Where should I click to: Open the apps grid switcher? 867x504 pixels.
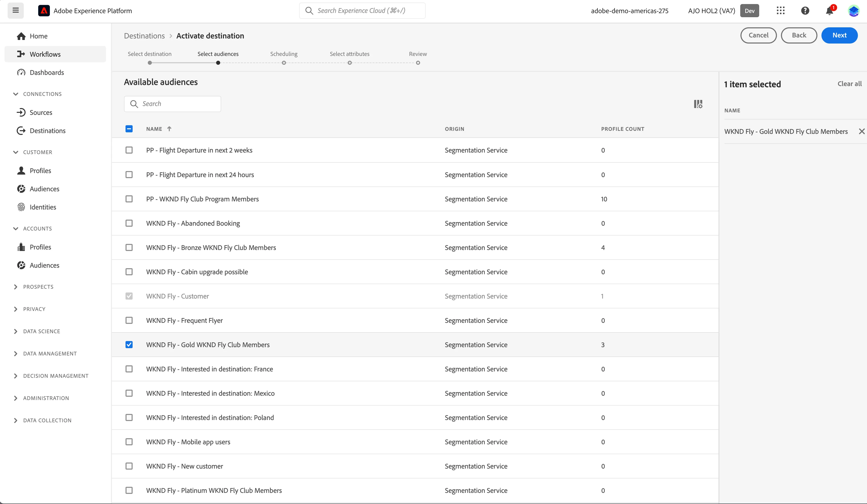(x=781, y=10)
